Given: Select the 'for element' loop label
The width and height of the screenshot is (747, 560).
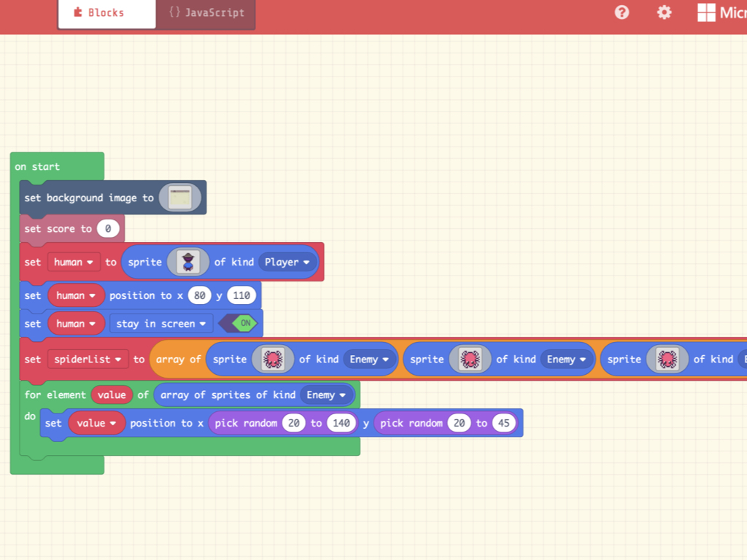Looking at the screenshot, I should (55, 394).
